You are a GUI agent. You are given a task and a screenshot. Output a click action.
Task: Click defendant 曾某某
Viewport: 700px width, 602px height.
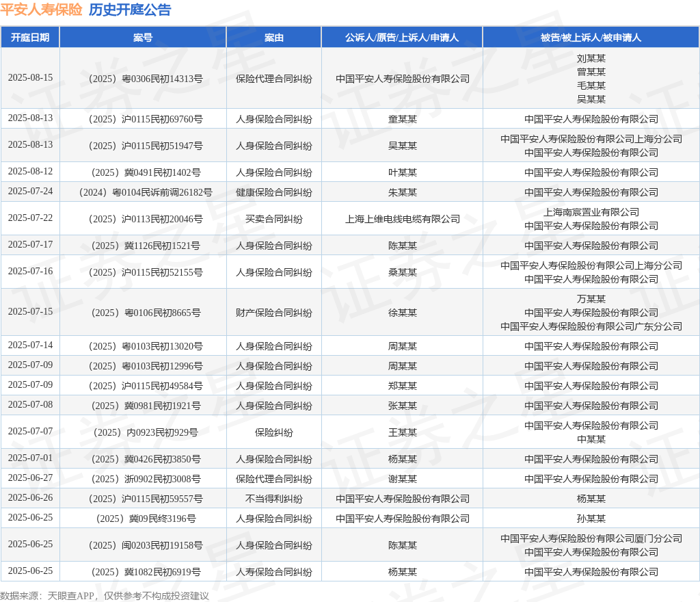591,72
